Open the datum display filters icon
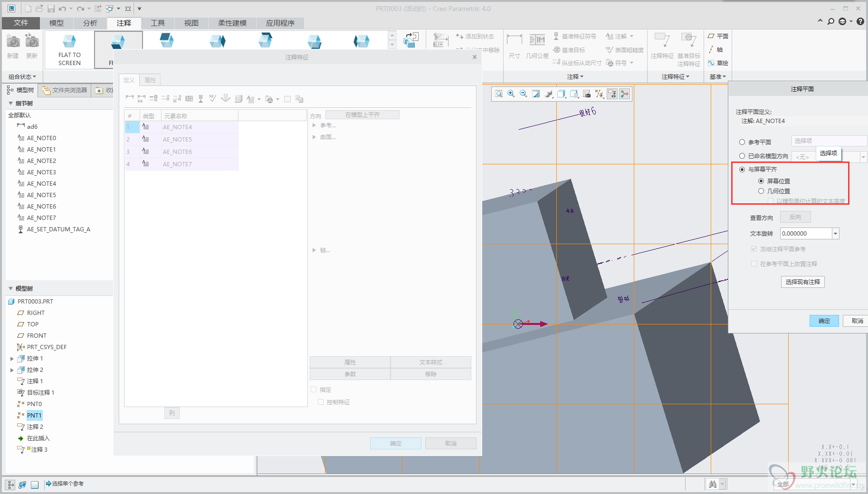This screenshot has width=868, height=494. pos(600,94)
